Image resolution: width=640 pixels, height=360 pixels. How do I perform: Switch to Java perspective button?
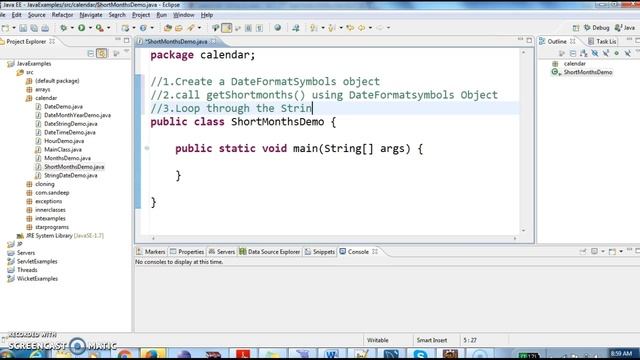point(625,28)
